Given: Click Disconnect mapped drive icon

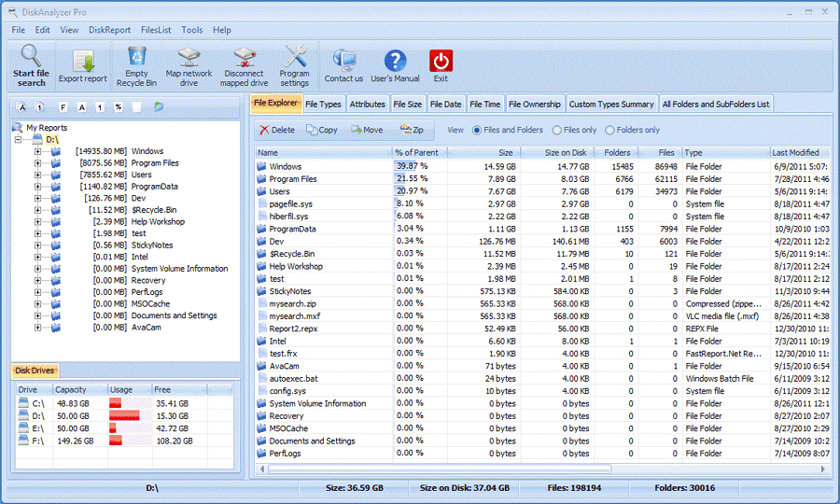Looking at the screenshot, I should (x=245, y=57).
